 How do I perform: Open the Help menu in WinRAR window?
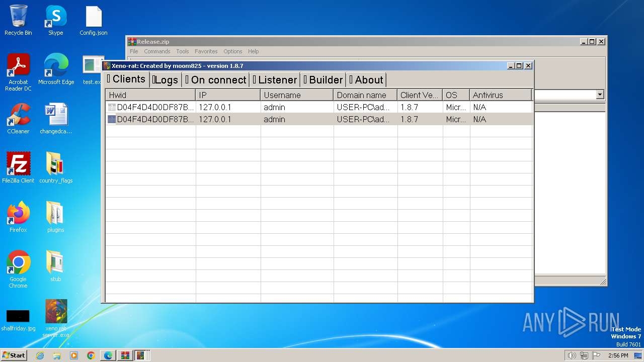[x=254, y=51]
